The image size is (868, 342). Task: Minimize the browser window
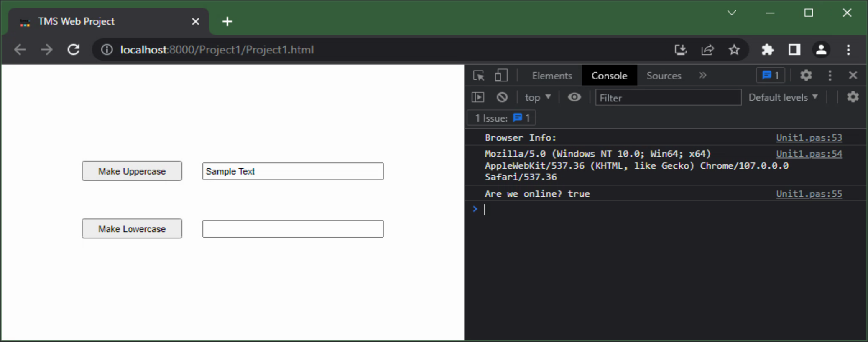(x=770, y=13)
